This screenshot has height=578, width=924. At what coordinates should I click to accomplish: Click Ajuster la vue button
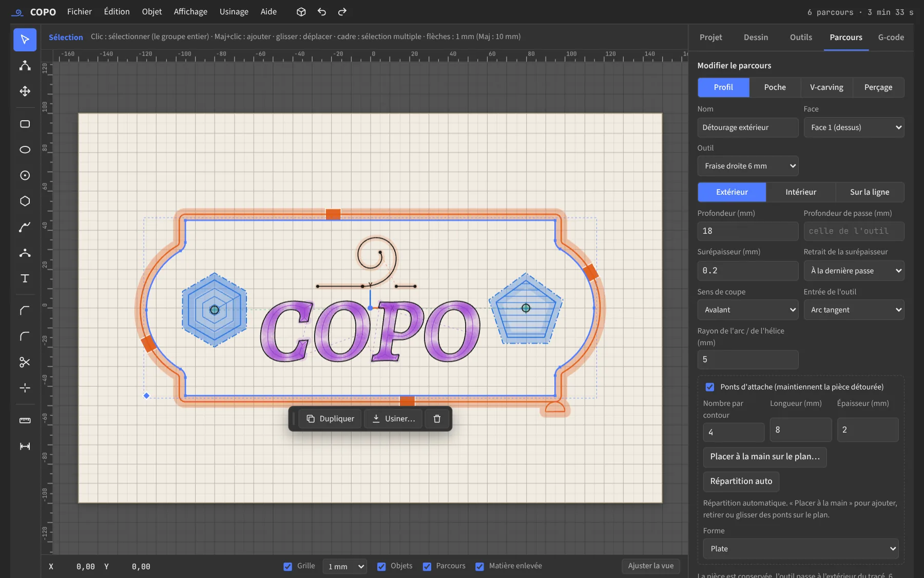[651, 566]
